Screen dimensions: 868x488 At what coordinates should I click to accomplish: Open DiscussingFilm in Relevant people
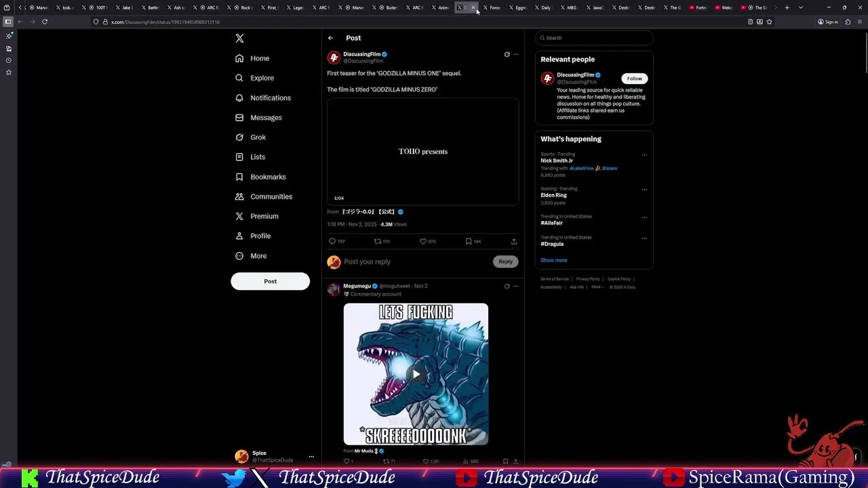pos(575,75)
